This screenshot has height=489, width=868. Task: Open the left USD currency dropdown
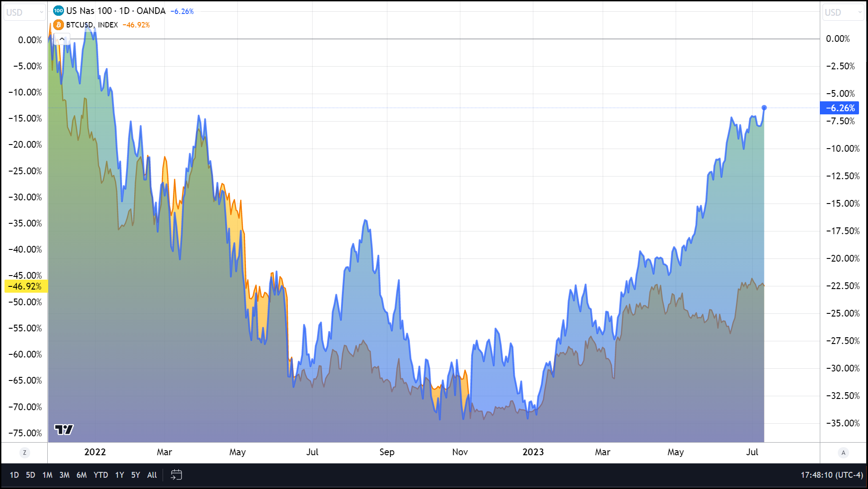coord(24,12)
